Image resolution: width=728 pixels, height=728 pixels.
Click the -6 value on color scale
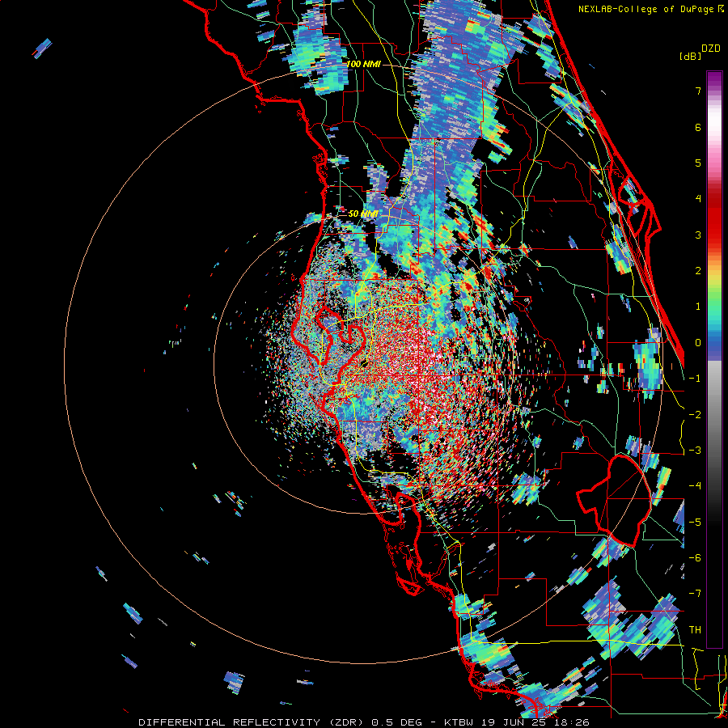tap(695, 558)
